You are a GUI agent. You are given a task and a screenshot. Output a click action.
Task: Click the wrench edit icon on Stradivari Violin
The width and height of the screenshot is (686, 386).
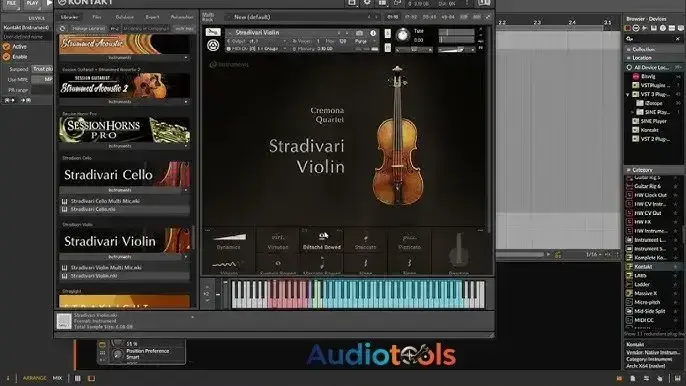coord(213,32)
